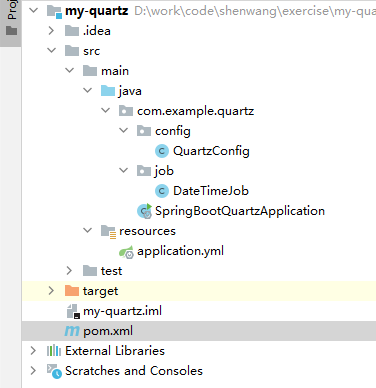Select the QuartzConfig class name
This screenshot has width=376, height=388.
[x=211, y=151]
